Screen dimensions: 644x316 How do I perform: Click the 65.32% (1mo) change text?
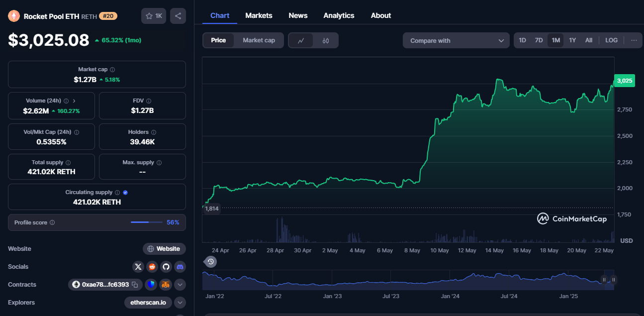(x=121, y=40)
